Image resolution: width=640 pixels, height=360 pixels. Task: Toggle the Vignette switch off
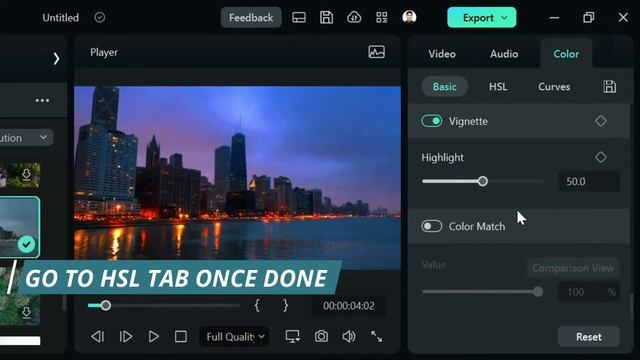pyautogui.click(x=431, y=121)
